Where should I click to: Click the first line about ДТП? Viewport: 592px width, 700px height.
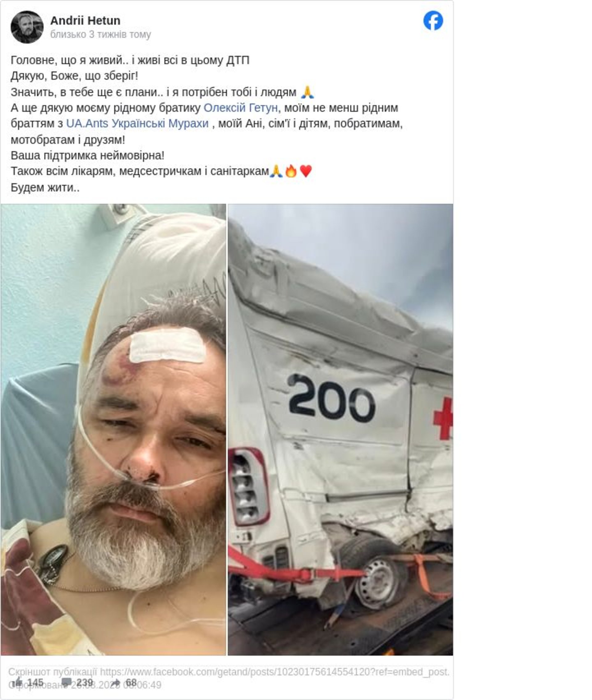(x=130, y=60)
